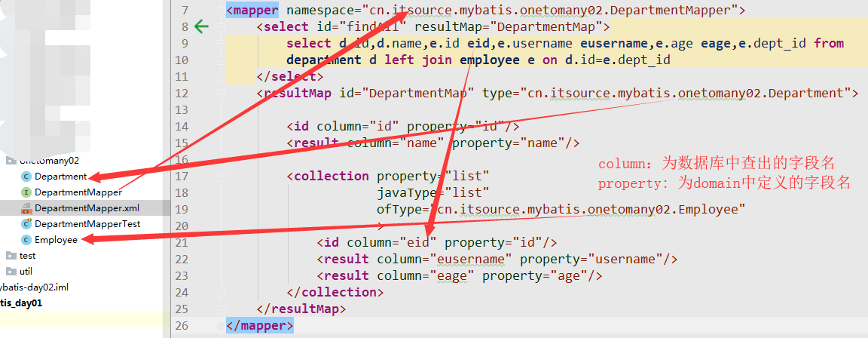Click property="list" on the collection tag
The image size is (868, 338).
[x=433, y=177]
